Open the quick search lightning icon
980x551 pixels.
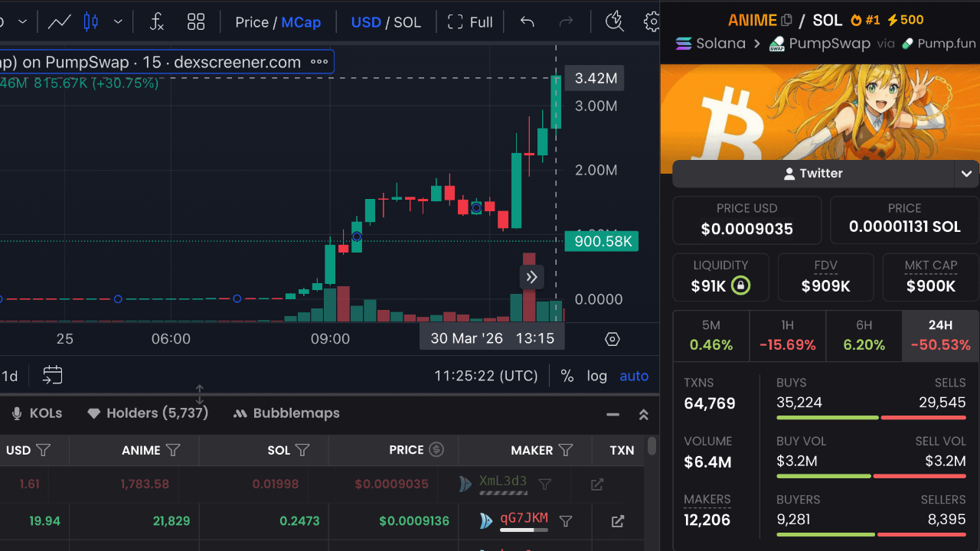pos(614,22)
